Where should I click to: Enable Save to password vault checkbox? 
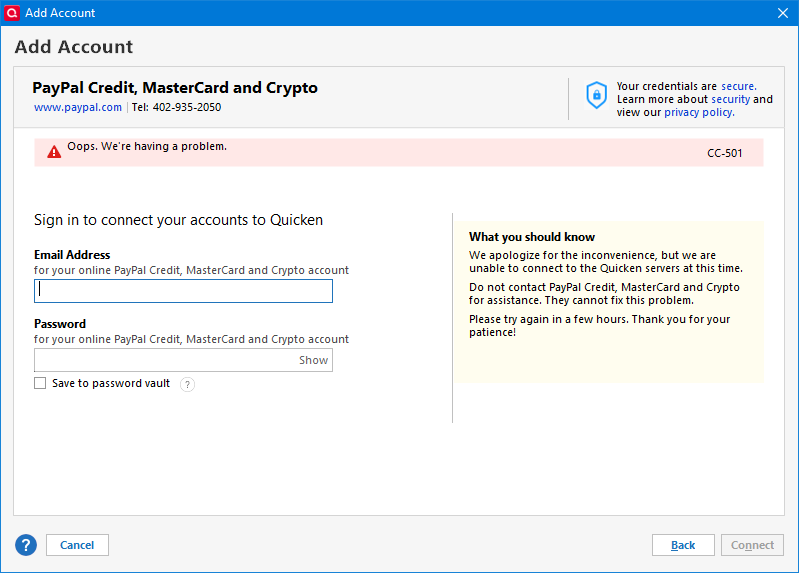tap(40, 383)
